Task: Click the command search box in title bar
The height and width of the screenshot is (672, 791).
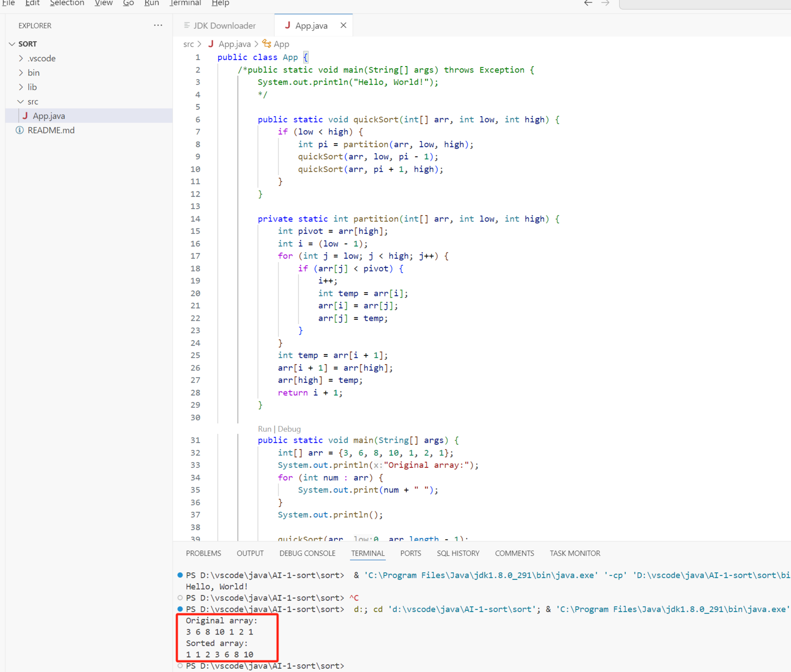Action: pyautogui.click(x=705, y=4)
